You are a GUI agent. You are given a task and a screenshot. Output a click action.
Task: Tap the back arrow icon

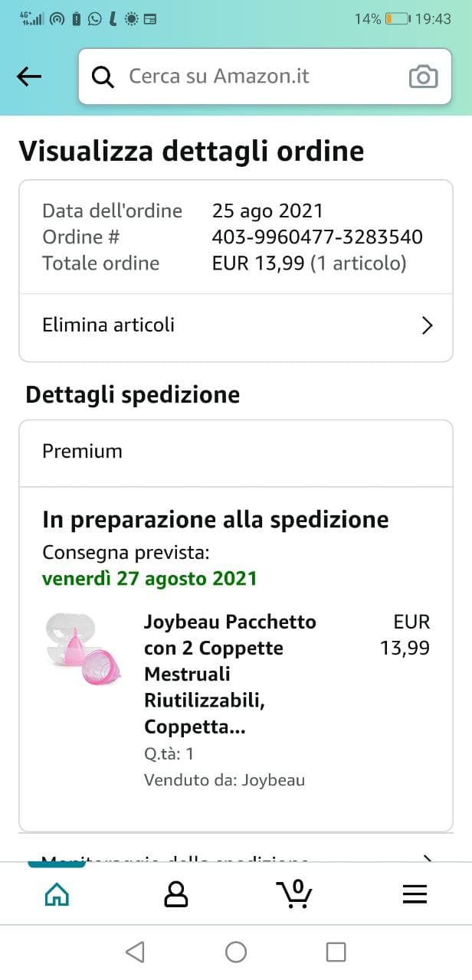(x=29, y=76)
